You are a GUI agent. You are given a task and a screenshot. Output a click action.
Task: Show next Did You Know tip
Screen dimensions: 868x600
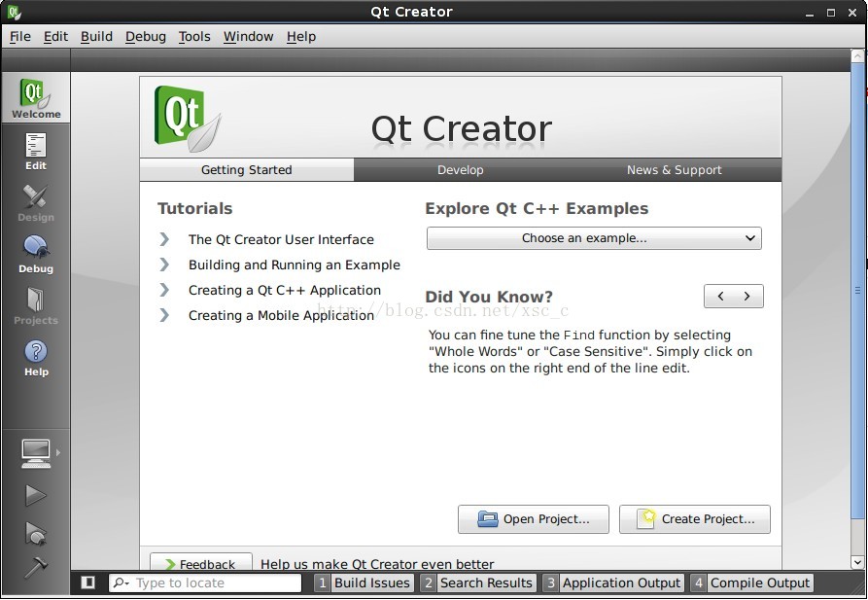click(747, 296)
